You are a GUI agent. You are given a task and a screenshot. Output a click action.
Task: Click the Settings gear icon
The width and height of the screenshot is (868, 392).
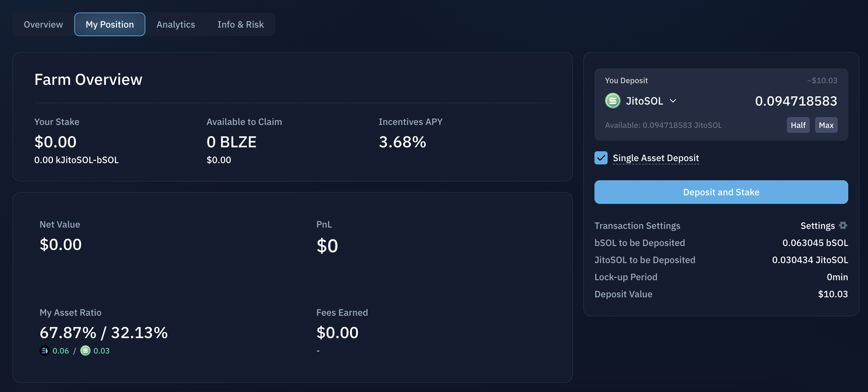tap(843, 225)
